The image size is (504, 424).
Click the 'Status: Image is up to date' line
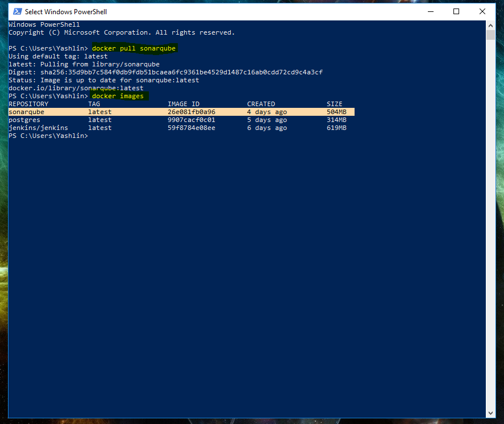point(104,80)
